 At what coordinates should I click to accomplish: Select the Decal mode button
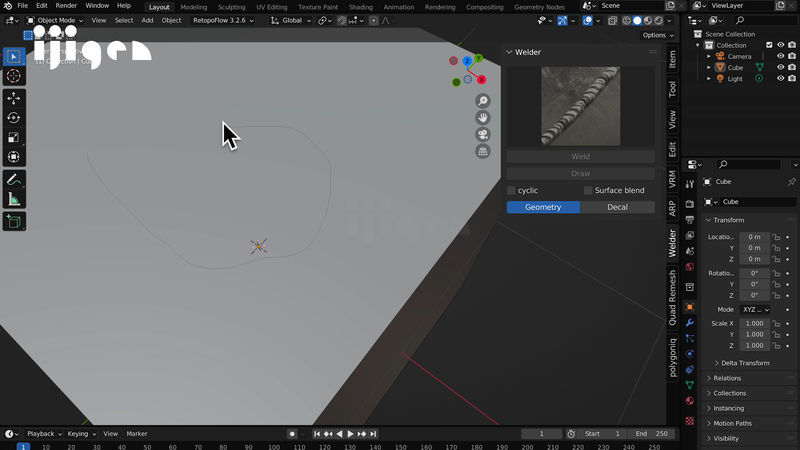[617, 207]
